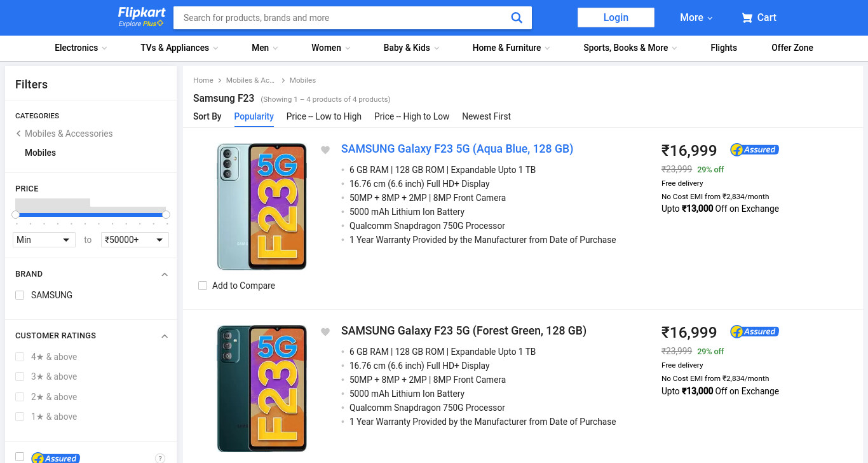Tick the Add to Compare checkbox for Aqua Blue
Image resolution: width=868 pixels, height=463 pixels.
pos(203,286)
